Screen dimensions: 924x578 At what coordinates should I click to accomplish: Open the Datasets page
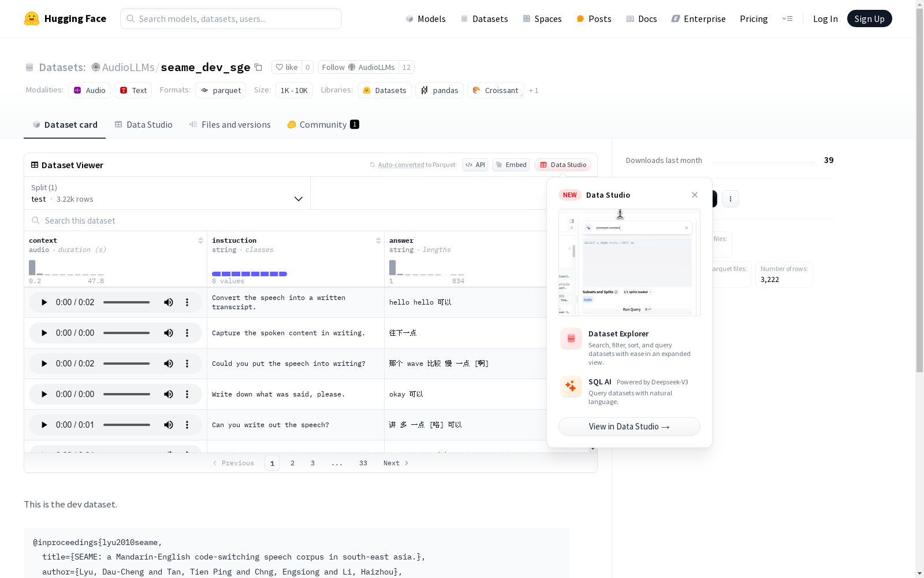coord(484,18)
